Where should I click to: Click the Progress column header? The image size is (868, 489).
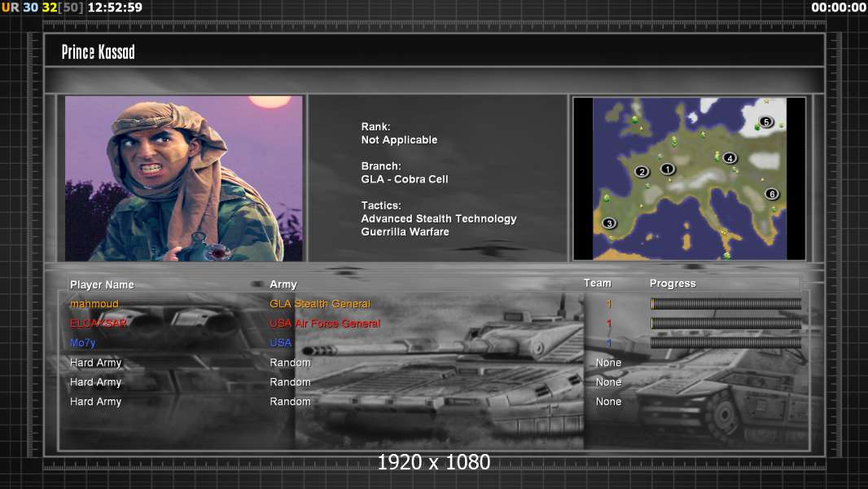[673, 284]
